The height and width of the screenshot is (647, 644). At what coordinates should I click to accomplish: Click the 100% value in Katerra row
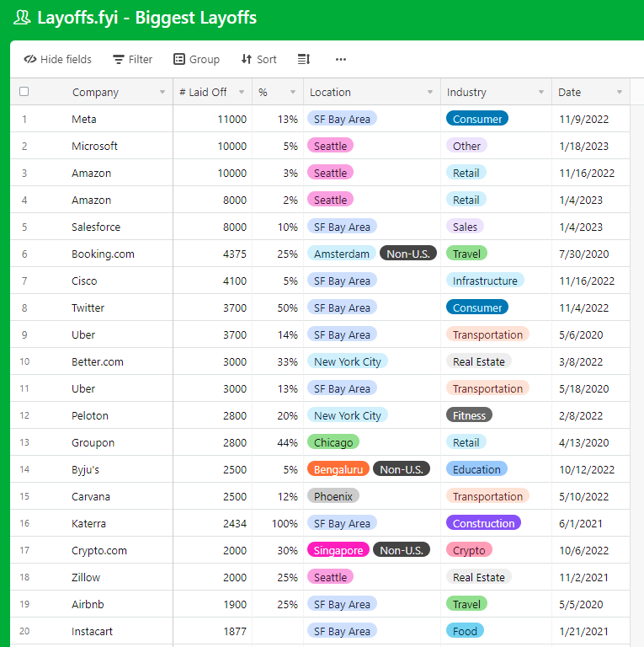pyautogui.click(x=285, y=524)
